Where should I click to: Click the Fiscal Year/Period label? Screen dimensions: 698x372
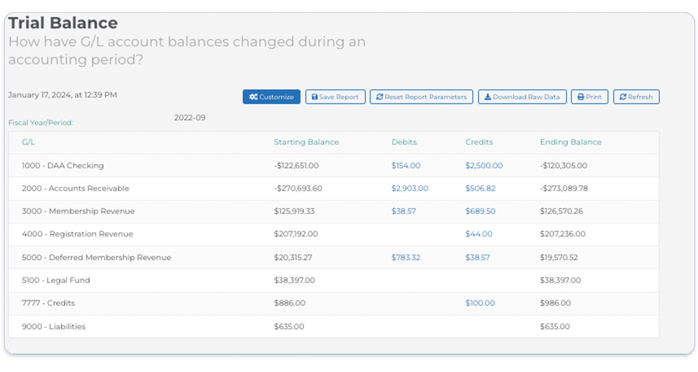tap(41, 122)
